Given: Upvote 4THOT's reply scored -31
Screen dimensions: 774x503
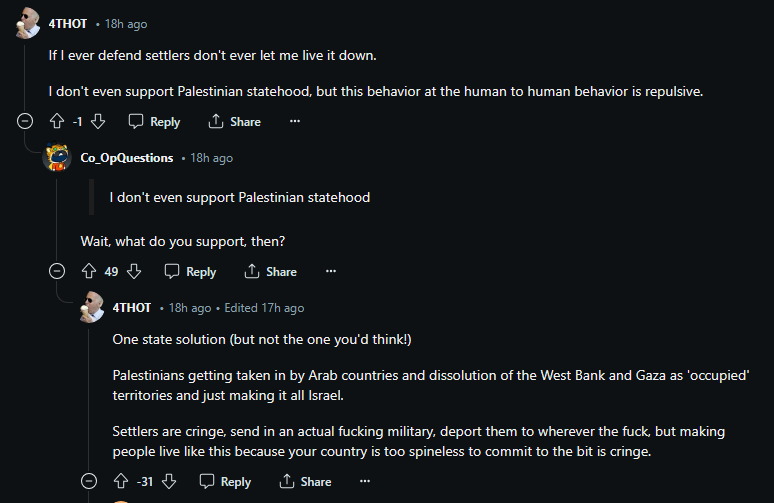Looking at the screenshot, I should click(x=121, y=482).
